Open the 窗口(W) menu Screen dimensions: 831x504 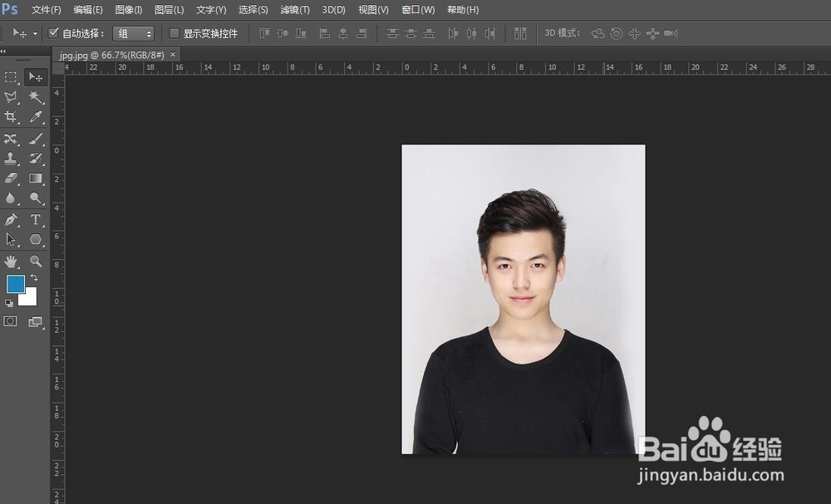point(418,9)
